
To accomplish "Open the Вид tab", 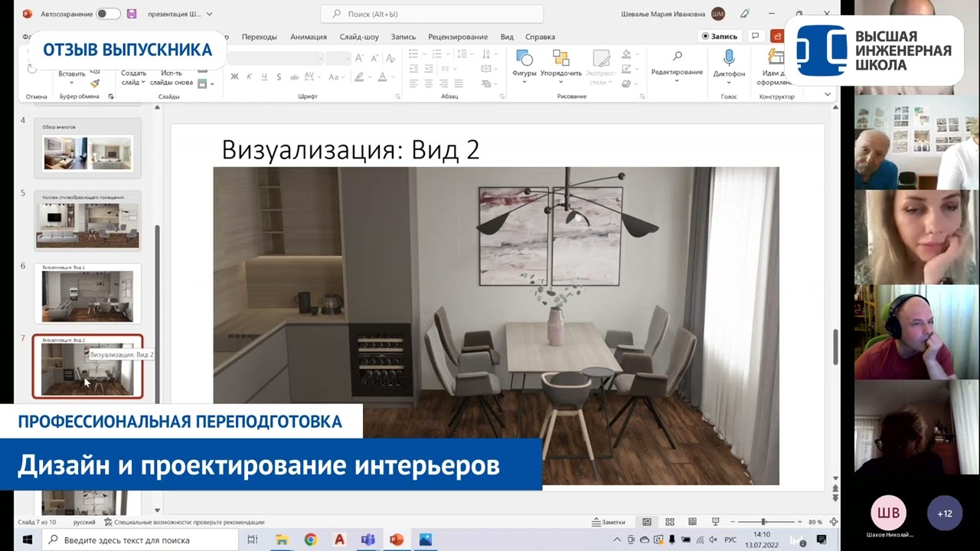I will click(x=507, y=37).
